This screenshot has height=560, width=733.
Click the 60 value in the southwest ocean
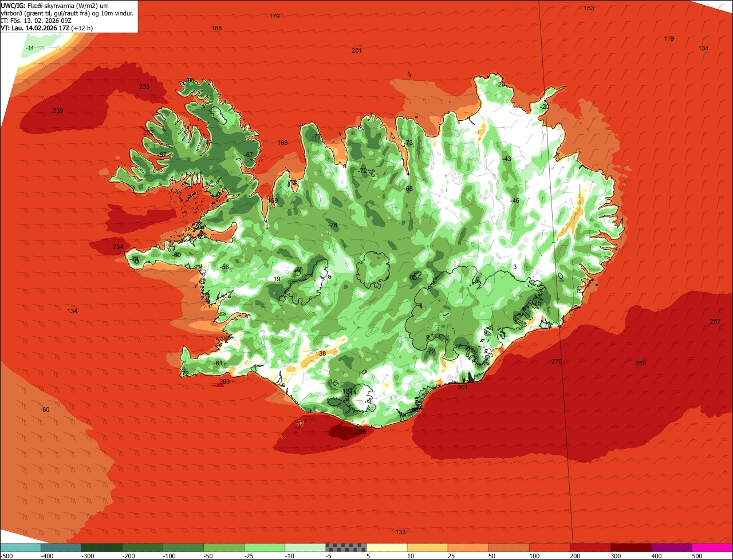point(46,409)
